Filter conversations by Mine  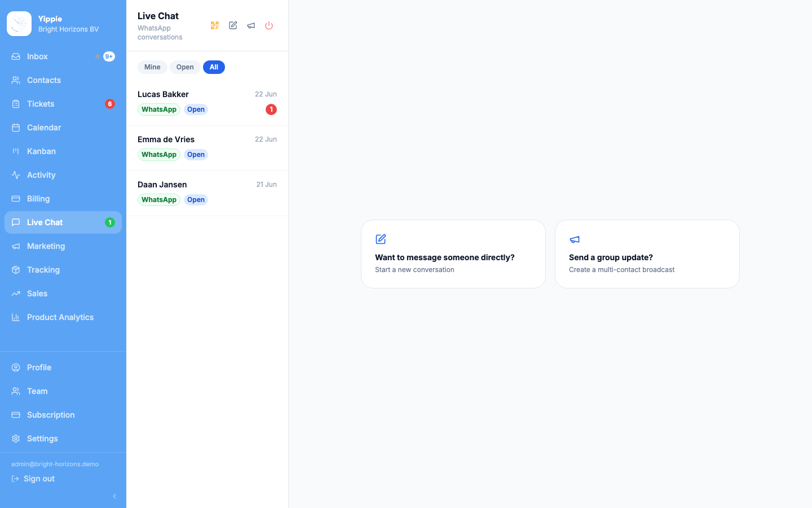[x=152, y=67]
